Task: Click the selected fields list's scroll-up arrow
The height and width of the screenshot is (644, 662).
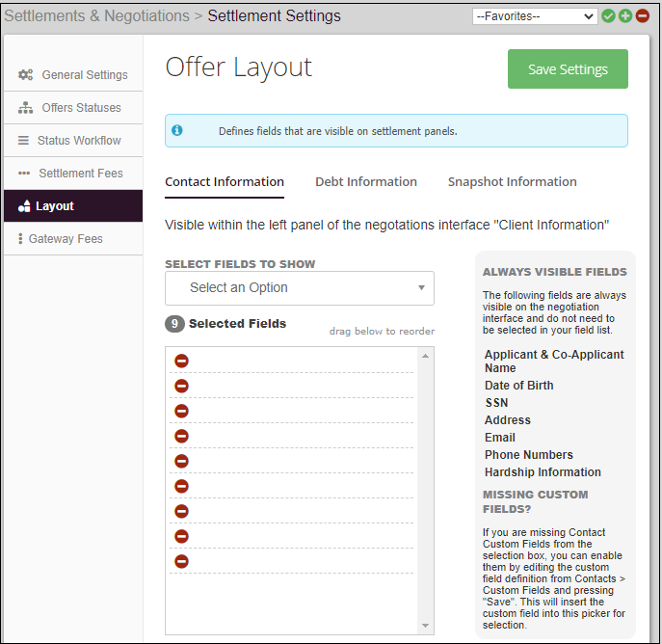Action: point(427,355)
